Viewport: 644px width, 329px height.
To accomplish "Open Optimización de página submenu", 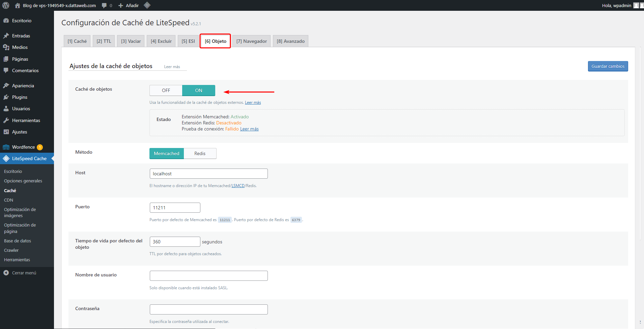I will pos(20,228).
